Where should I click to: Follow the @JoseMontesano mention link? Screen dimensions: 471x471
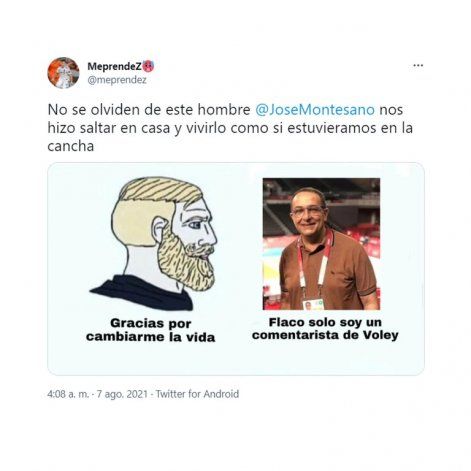coord(315,110)
